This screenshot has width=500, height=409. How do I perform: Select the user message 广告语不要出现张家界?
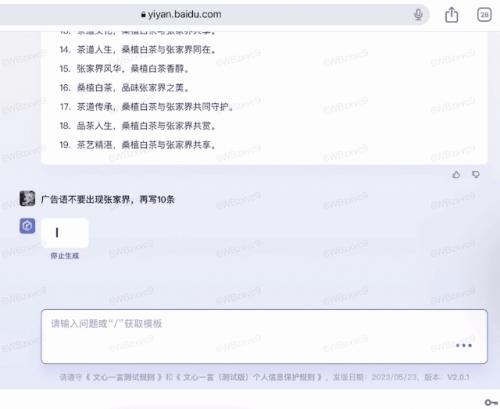(108, 200)
